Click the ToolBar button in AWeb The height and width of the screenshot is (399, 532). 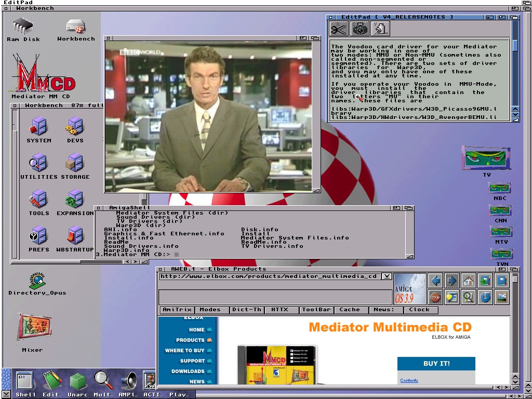[x=316, y=310]
